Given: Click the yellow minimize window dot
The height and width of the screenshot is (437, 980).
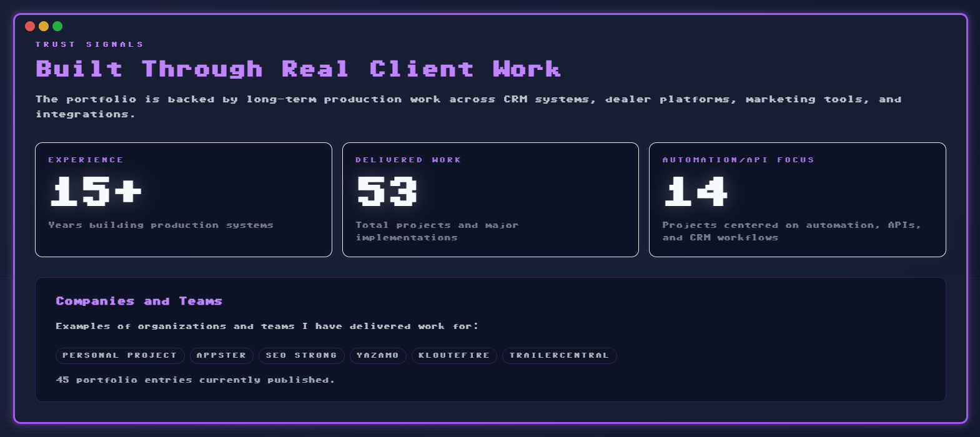Looking at the screenshot, I should click(x=44, y=26).
